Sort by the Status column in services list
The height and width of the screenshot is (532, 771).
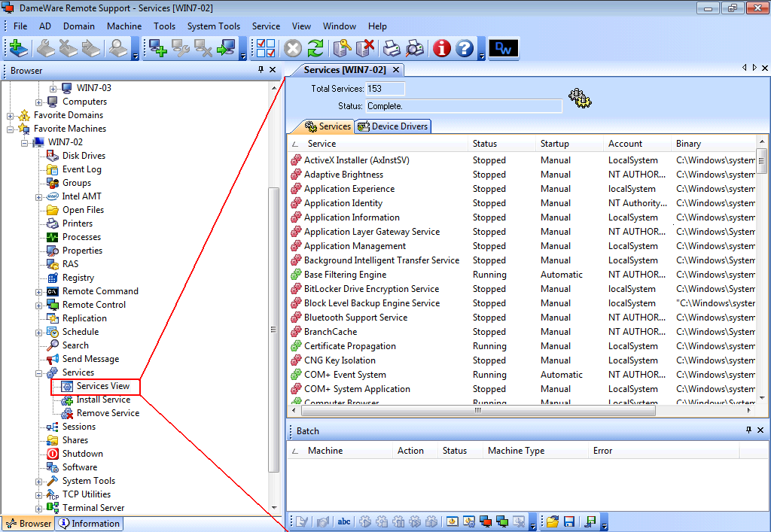click(x=501, y=144)
